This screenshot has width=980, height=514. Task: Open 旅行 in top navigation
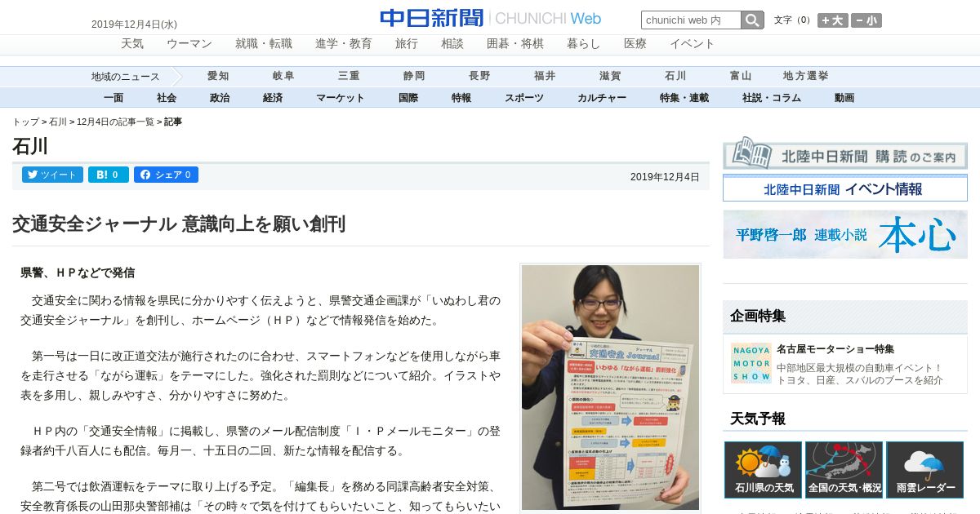point(407,44)
